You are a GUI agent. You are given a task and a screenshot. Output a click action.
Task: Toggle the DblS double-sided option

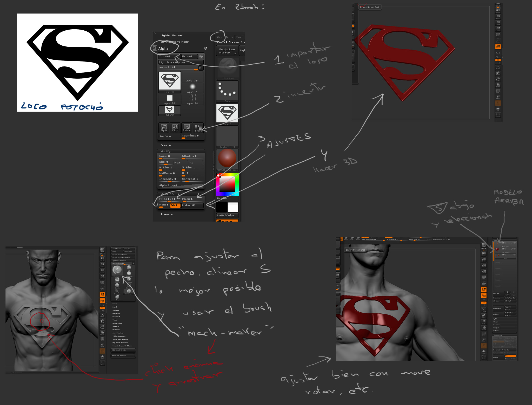point(175,205)
